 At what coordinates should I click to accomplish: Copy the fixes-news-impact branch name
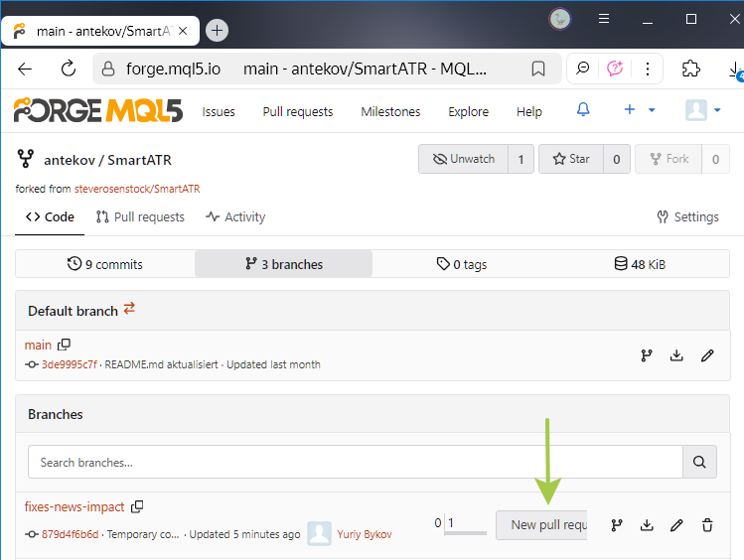[x=137, y=506]
